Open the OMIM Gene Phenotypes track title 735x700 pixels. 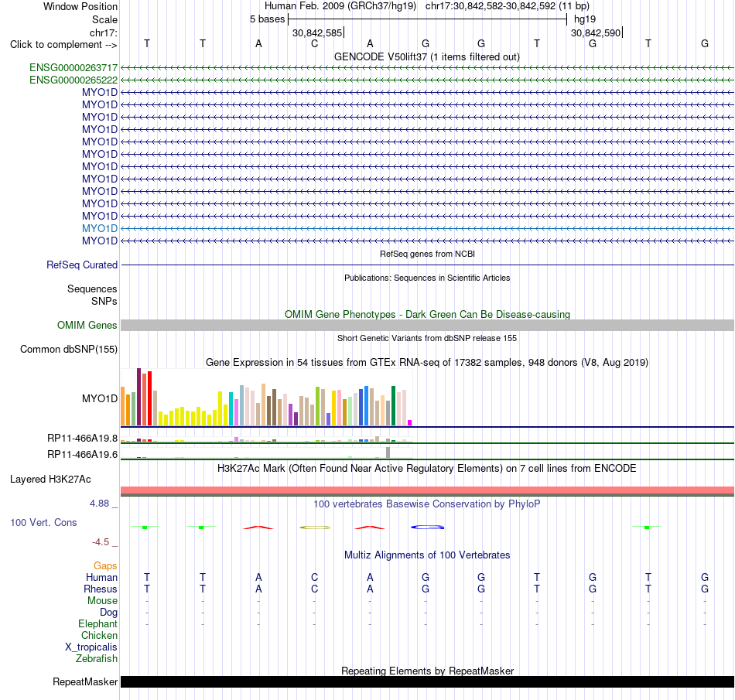pos(427,314)
